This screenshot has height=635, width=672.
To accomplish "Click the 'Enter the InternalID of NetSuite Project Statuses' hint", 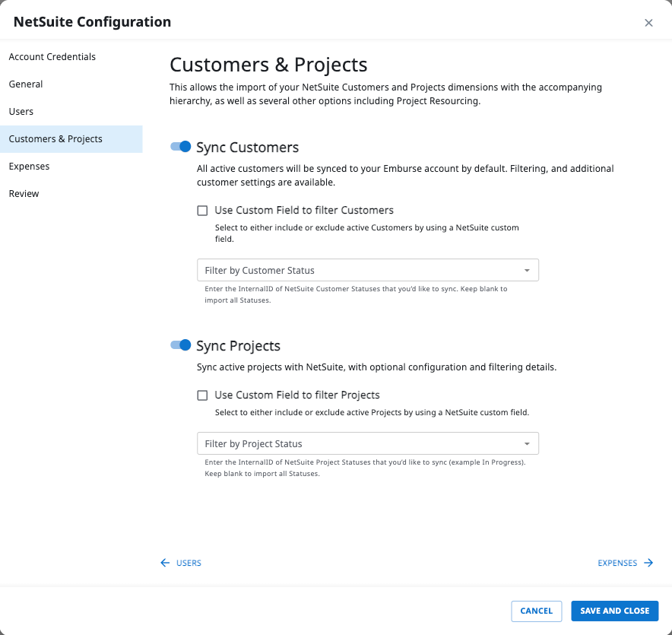I will coord(365,468).
